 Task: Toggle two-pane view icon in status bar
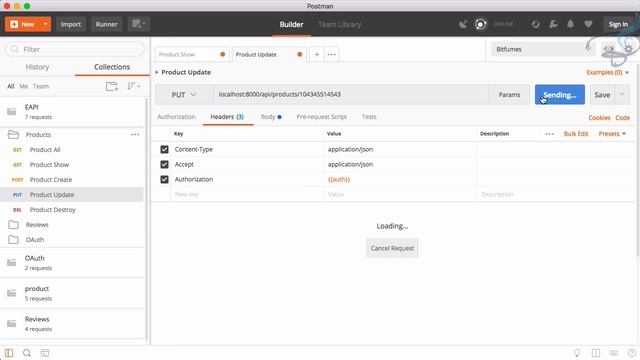[x=596, y=353]
